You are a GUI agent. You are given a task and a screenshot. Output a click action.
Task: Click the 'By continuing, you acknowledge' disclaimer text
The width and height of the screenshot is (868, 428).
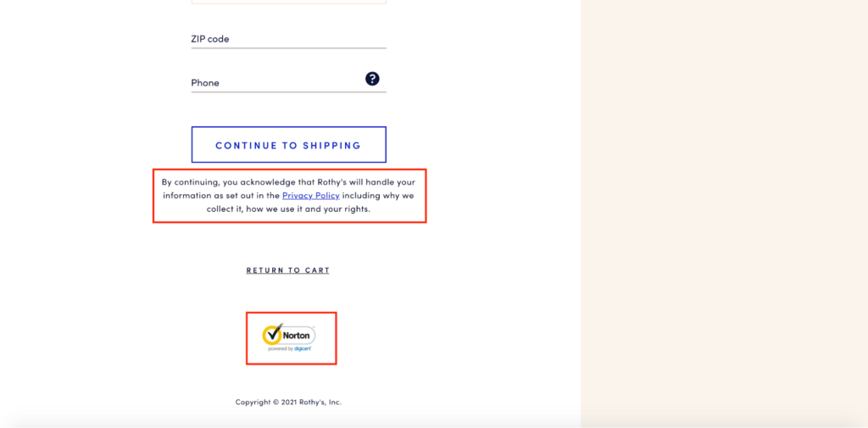288,196
